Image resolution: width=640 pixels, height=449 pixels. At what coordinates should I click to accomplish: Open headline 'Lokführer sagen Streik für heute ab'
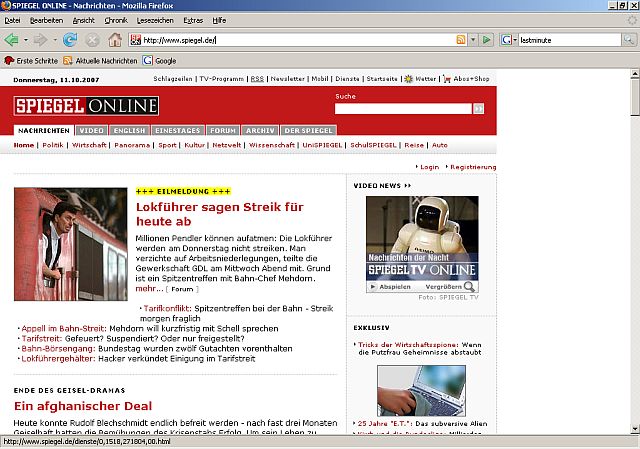[219, 214]
